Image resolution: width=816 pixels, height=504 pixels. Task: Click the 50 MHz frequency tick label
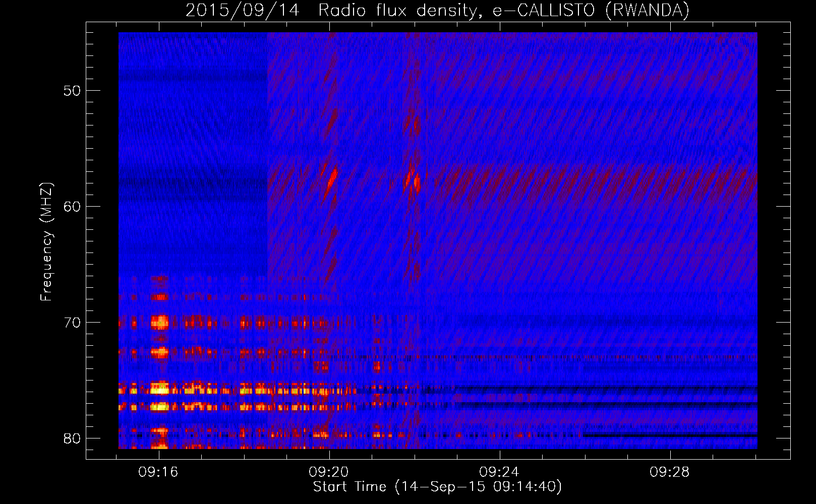[x=72, y=91]
